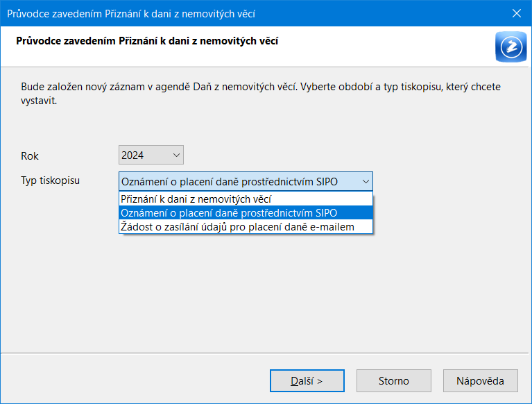Click the 2024 value in Rok field

tap(133, 155)
